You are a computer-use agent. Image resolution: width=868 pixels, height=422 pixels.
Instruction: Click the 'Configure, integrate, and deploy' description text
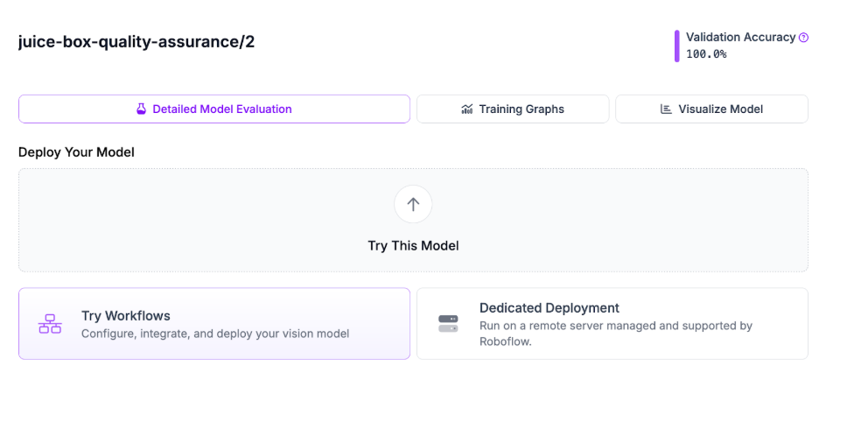pos(215,334)
